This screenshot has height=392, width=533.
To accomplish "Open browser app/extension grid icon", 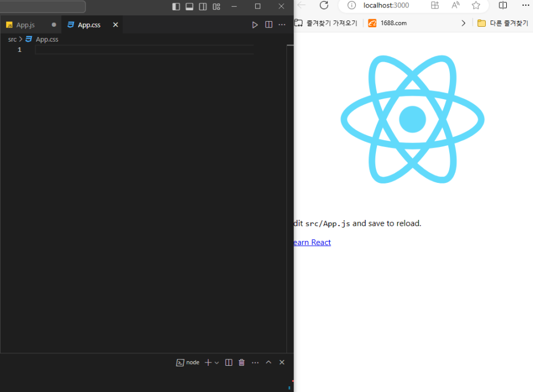I will [434, 5].
